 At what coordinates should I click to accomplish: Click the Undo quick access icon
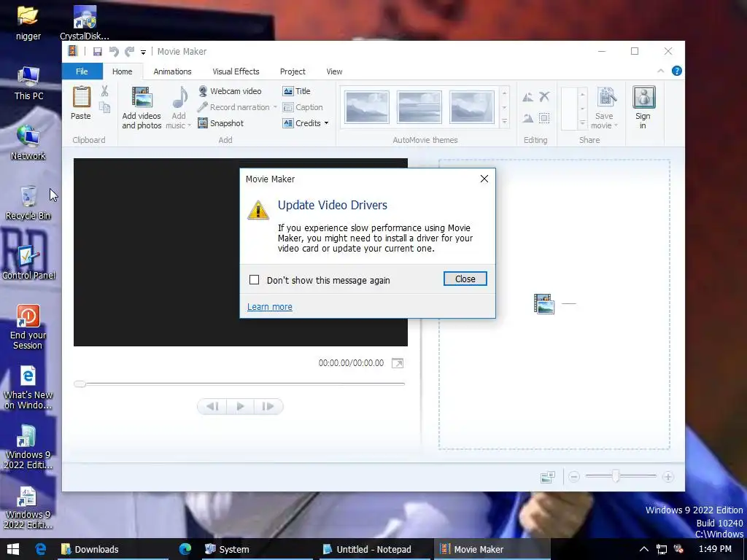[113, 52]
